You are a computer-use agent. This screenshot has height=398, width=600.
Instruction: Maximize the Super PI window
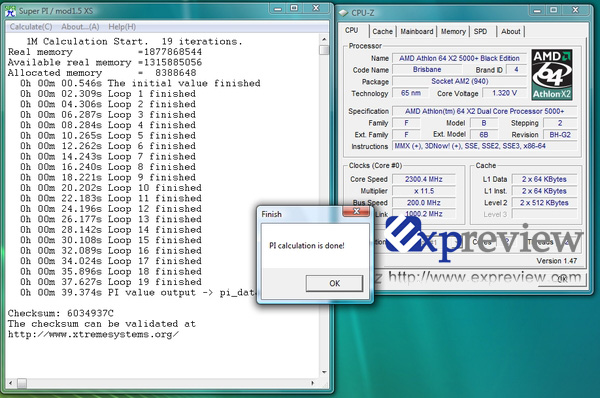coord(294,8)
